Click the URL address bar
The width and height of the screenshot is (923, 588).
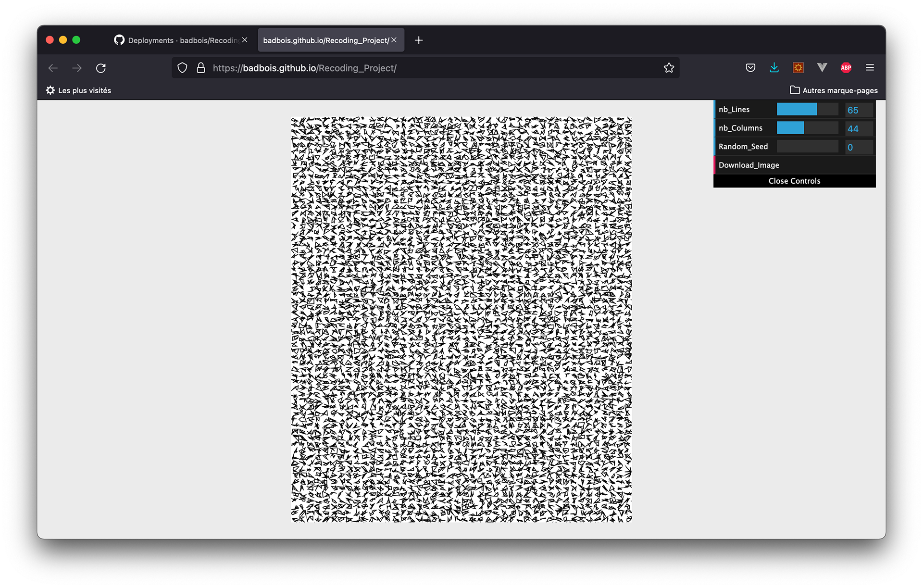[425, 68]
